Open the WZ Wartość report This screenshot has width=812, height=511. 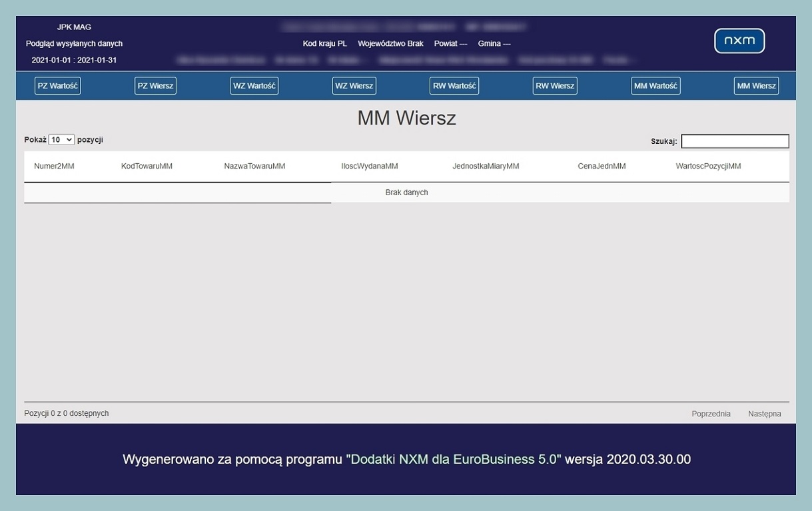(254, 85)
